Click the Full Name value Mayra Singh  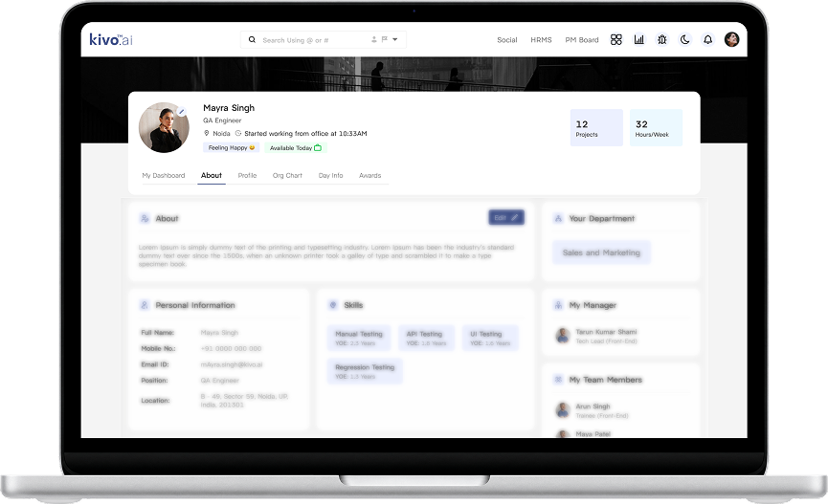click(x=219, y=333)
